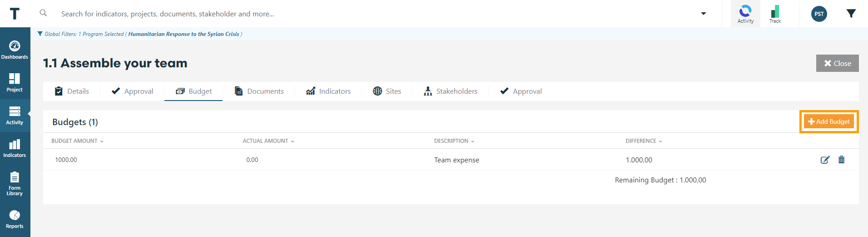Switch to the Documents tab
This screenshot has height=237, width=868.
pyautogui.click(x=259, y=91)
